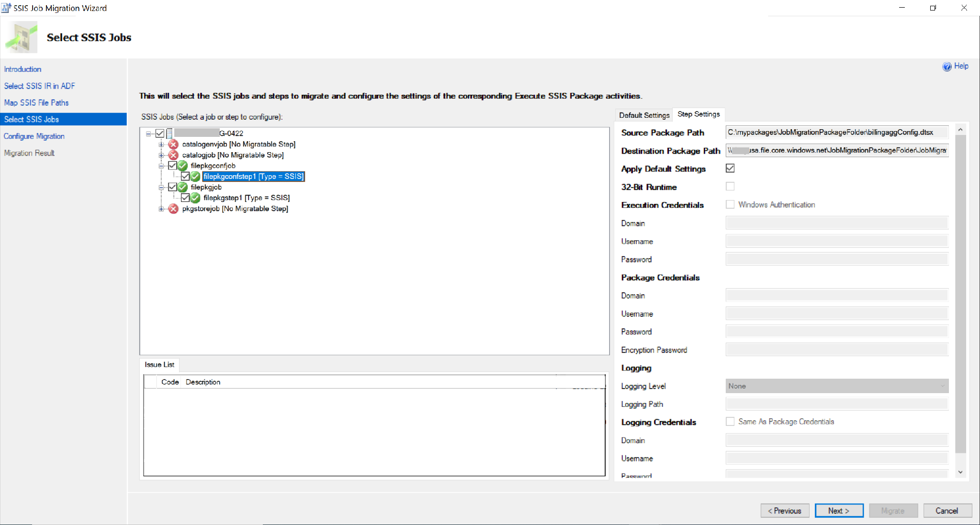Toggle the Apply Default Settings checkbox
Image resolution: width=980 pixels, height=525 pixels.
tap(730, 168)
